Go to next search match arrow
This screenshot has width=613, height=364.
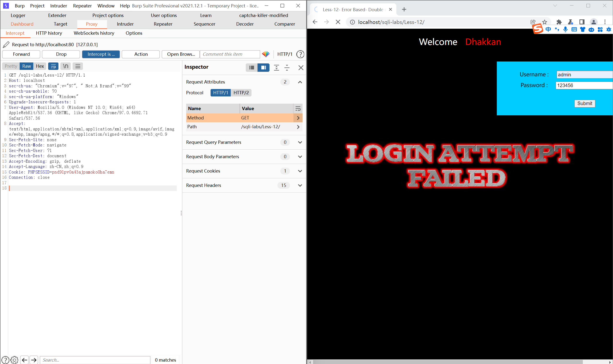[34, 360]
